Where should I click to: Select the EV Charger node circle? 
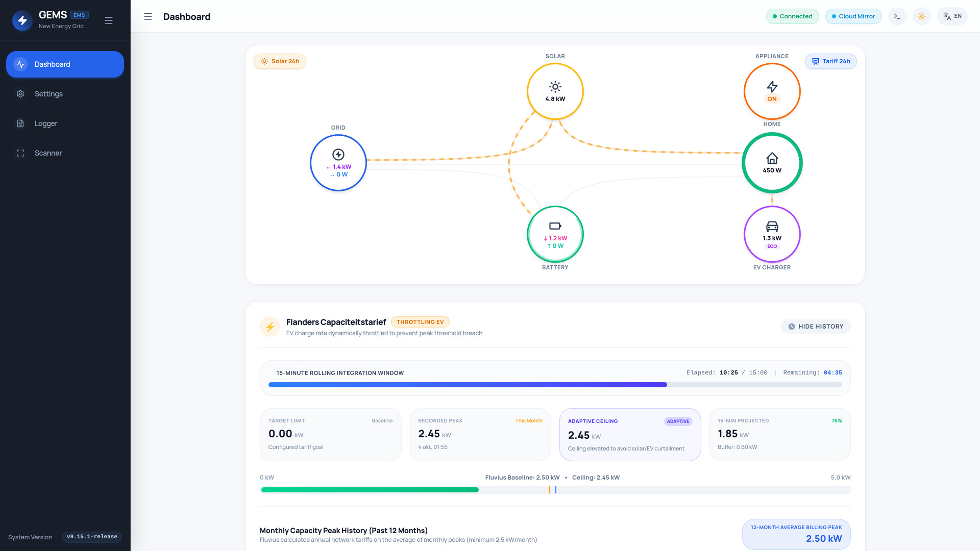772,234
